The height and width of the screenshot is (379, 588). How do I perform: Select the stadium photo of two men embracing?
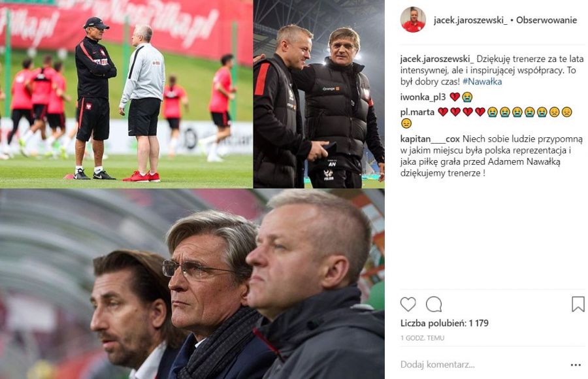click(x=319, y=94)
